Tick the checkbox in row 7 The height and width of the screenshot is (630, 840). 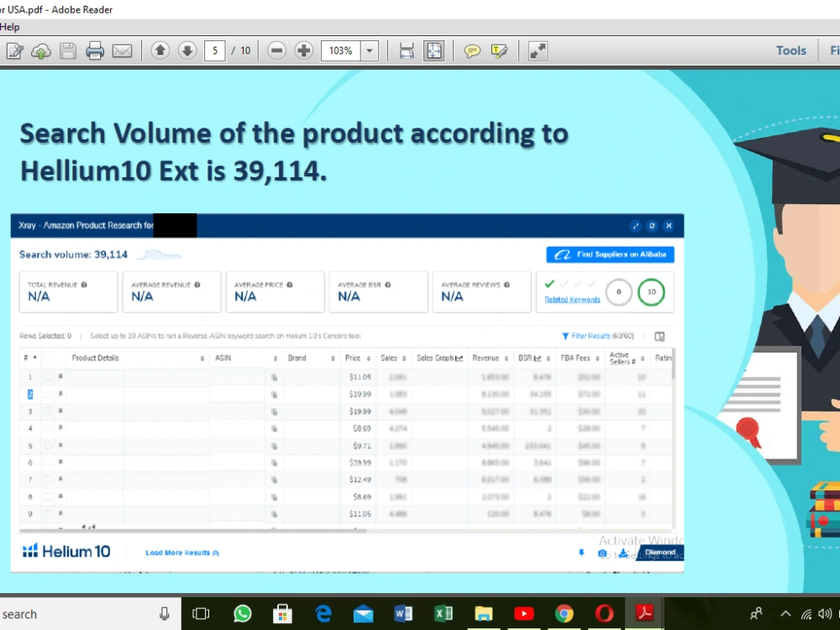point(48,480)
